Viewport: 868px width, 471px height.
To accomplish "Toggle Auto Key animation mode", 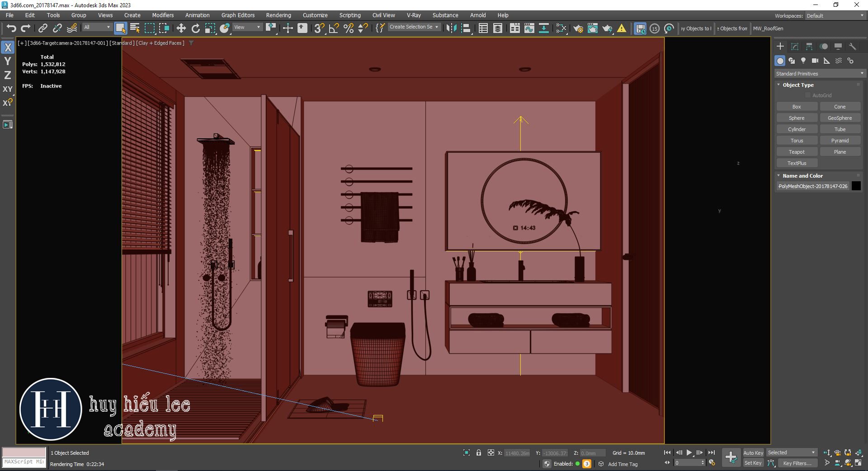I will 753,452.
